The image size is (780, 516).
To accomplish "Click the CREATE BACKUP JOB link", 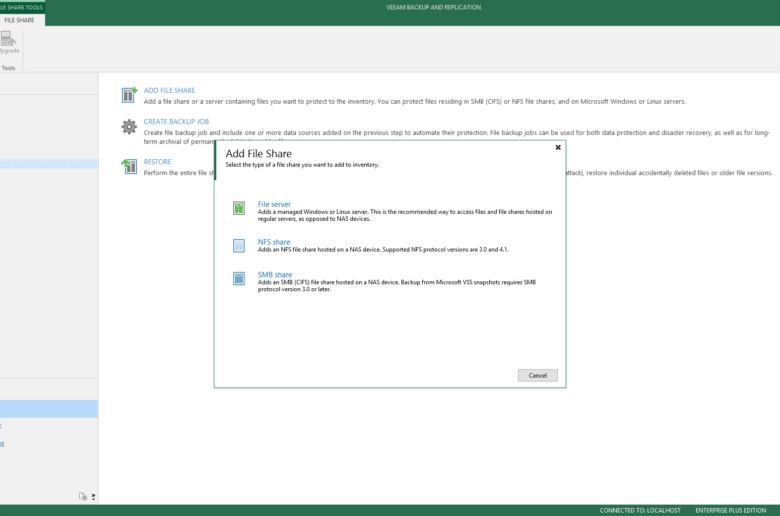I will 176,121.
